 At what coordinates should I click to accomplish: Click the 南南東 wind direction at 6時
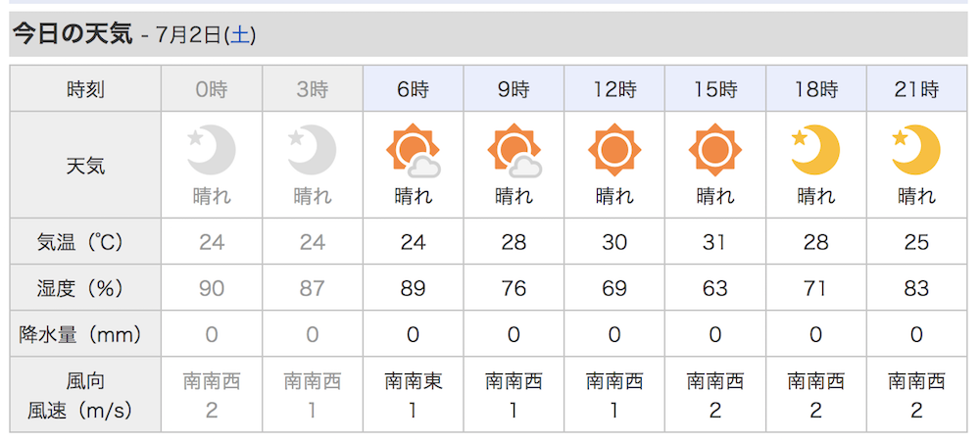coord(414,380)
